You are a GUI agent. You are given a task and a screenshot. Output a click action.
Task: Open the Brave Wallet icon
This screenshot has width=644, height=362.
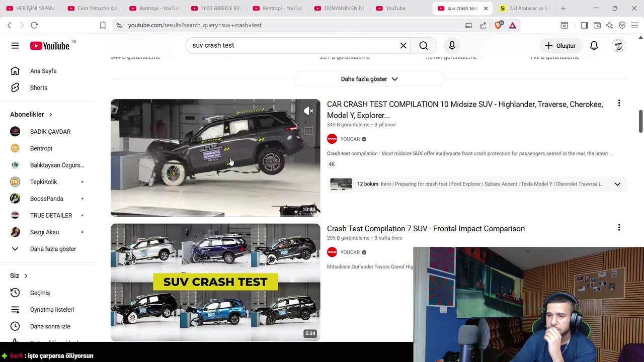coord(597,25)
